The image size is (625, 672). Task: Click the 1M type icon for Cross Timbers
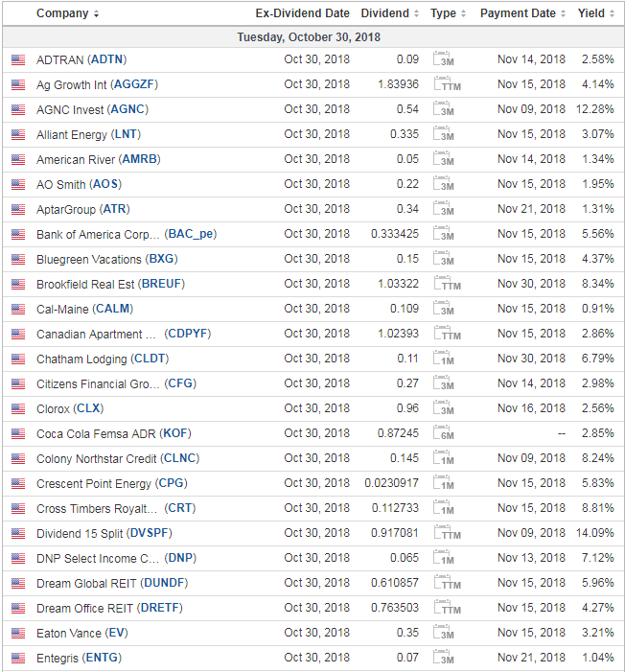pos(443,507)
